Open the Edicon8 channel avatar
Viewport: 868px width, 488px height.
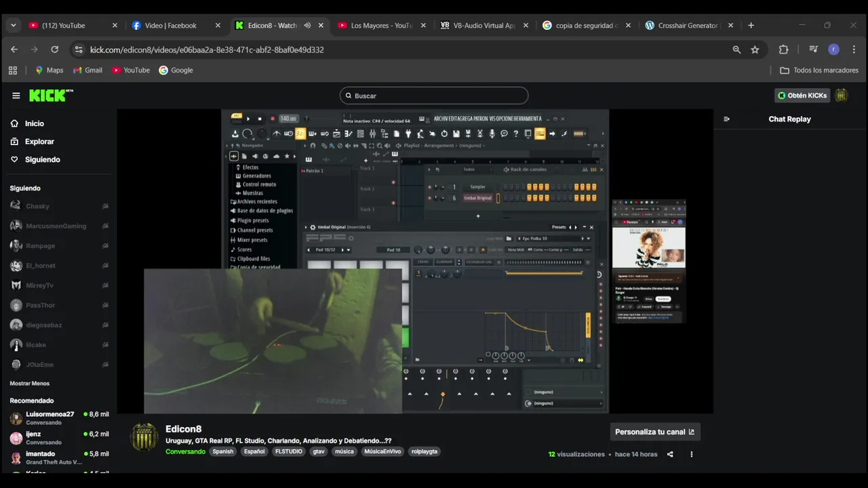tap(144, 437)
